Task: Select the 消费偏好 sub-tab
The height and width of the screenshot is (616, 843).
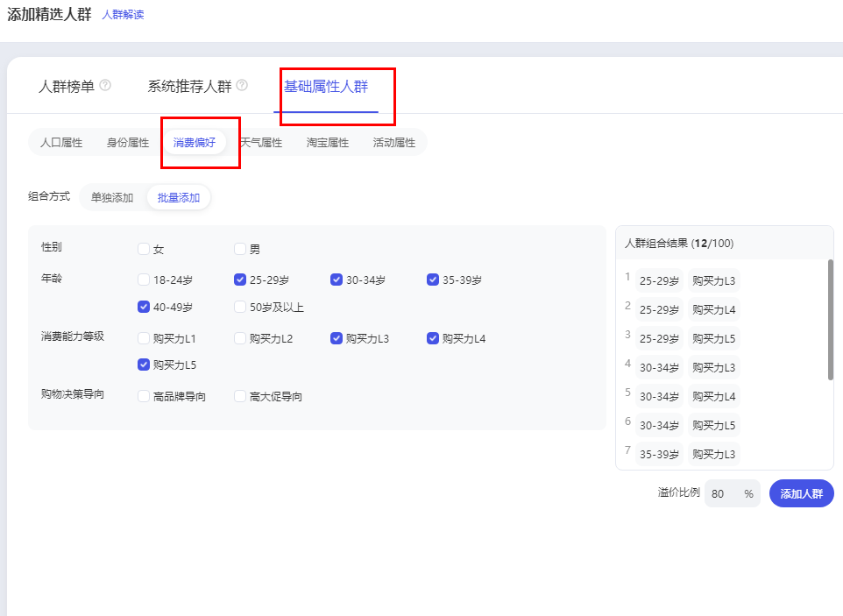Action: (195, 143)
